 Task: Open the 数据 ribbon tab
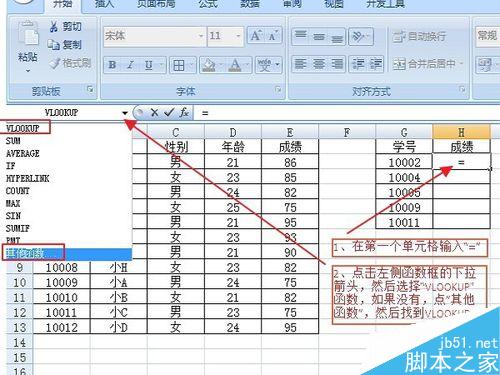click(x=250, y=4)
